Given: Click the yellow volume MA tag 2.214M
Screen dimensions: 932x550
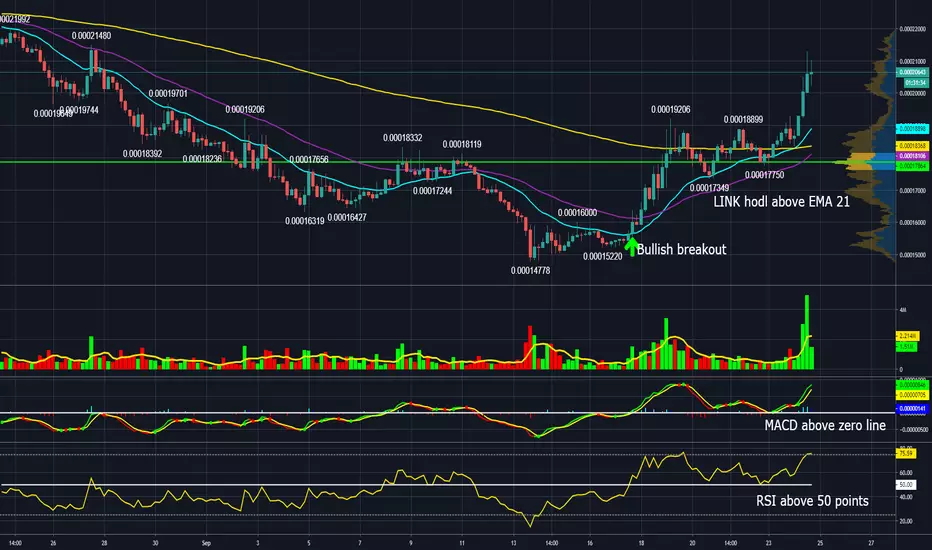Looking at the screenshot, I should [907, 336].
